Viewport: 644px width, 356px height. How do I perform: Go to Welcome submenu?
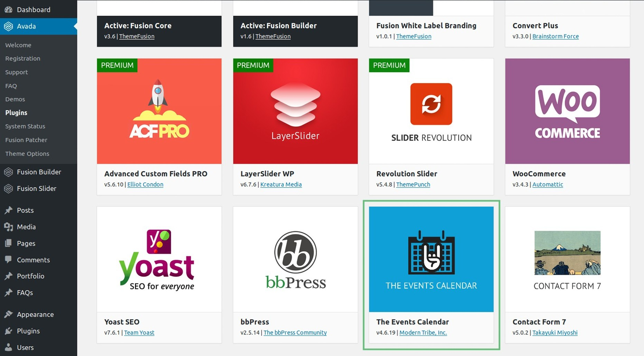18,45
